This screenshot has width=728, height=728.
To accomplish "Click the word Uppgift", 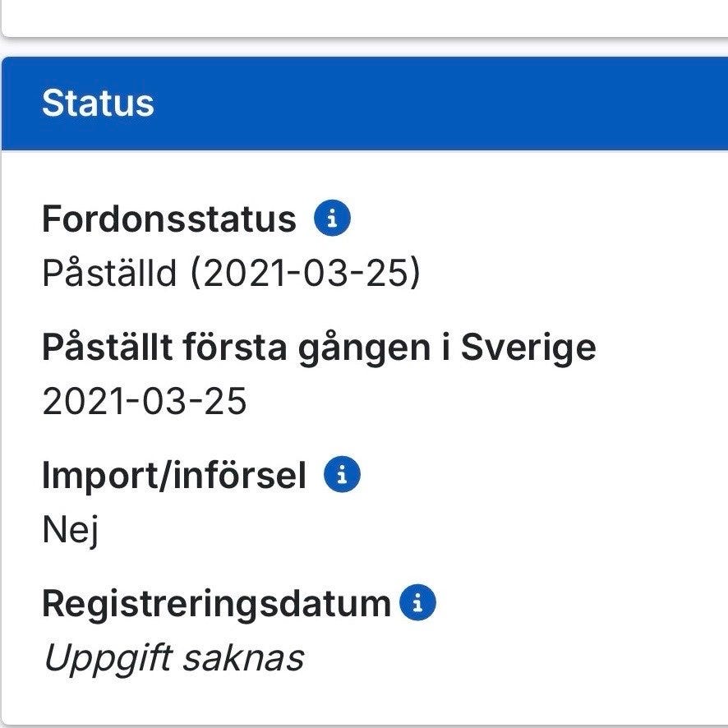I will [108, 659].
